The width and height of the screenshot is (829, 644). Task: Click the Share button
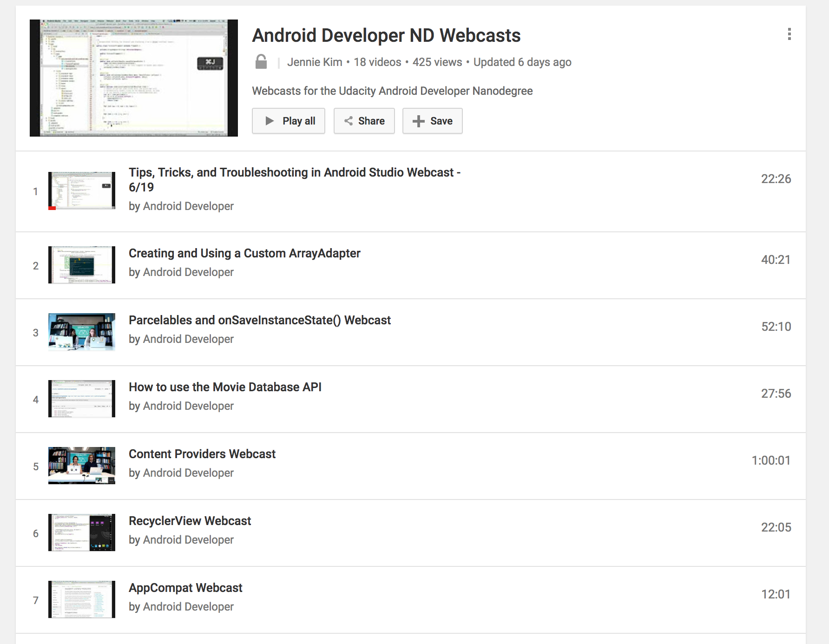coord(364,121)
